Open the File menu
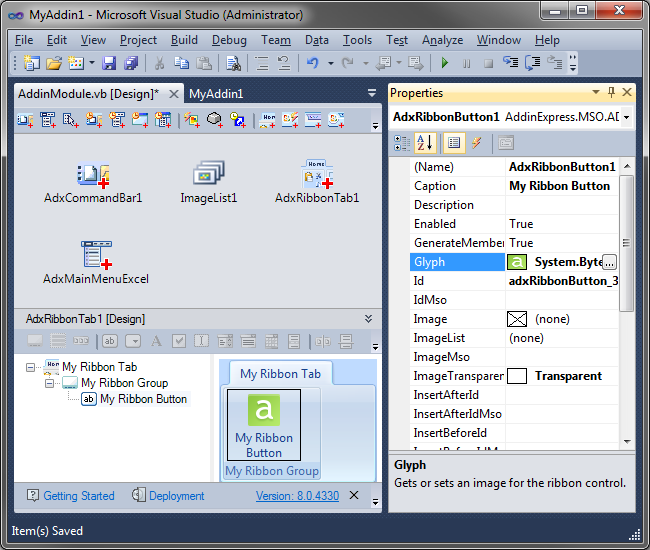 (24, 40)
